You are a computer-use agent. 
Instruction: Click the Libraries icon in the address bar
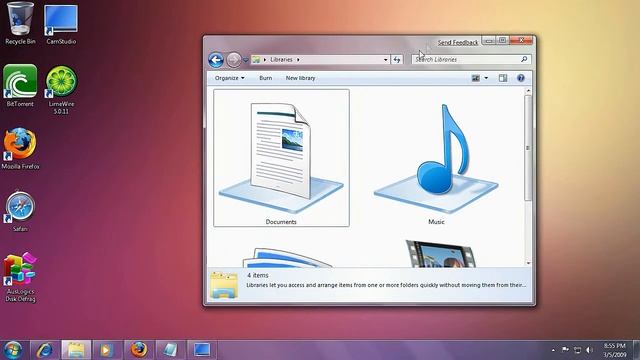[x=256, y=60]
